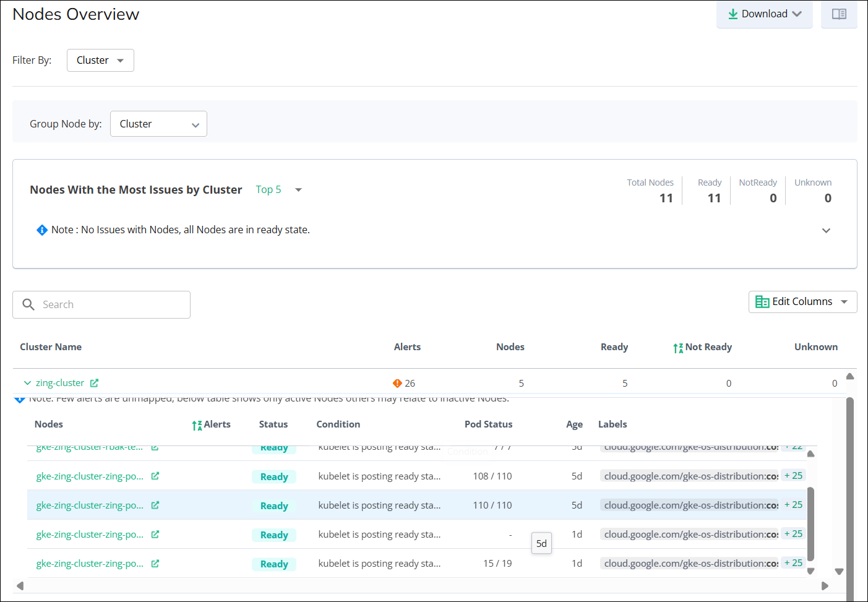Open Group Node by Cluster combo box
Screen dimensions: 868x602
pos(158,124)
